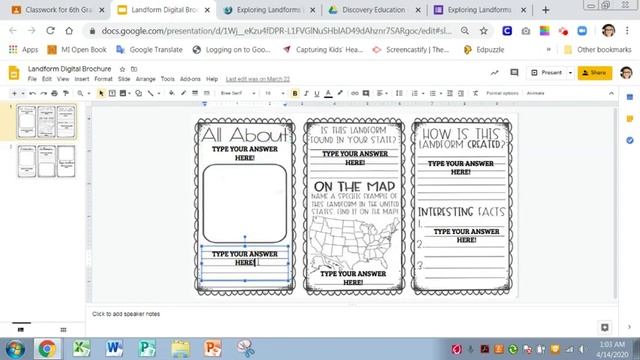Click the 'Last edit was on March 23' link

pyautogui.click(x=258, y=79)
